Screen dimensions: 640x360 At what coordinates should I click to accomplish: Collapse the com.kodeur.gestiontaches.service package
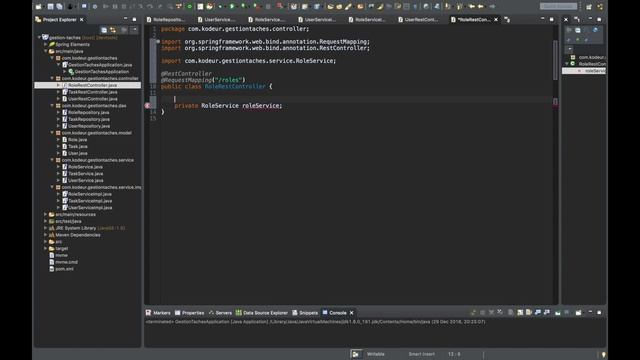coord(52,160)
